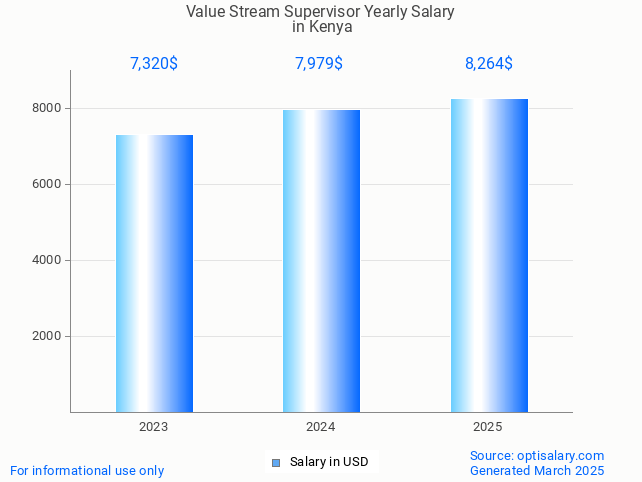Select the 2025 salary bar
The image size is (642, 482).
pos(488,255)
